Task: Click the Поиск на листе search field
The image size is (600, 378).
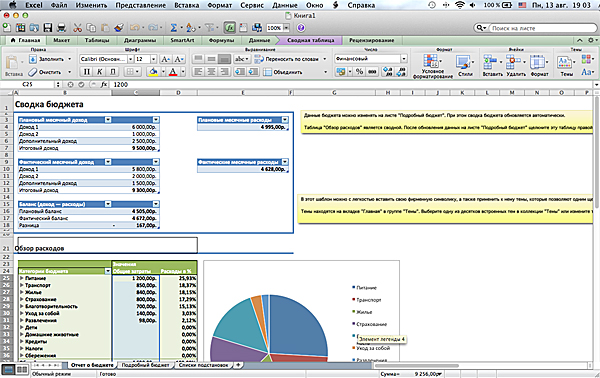Action: point(542,28)
